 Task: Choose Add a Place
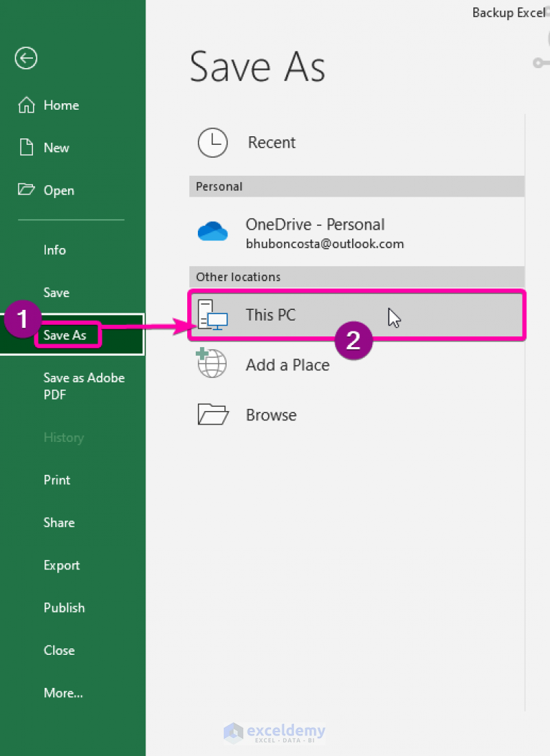click(x=356, y=365)
